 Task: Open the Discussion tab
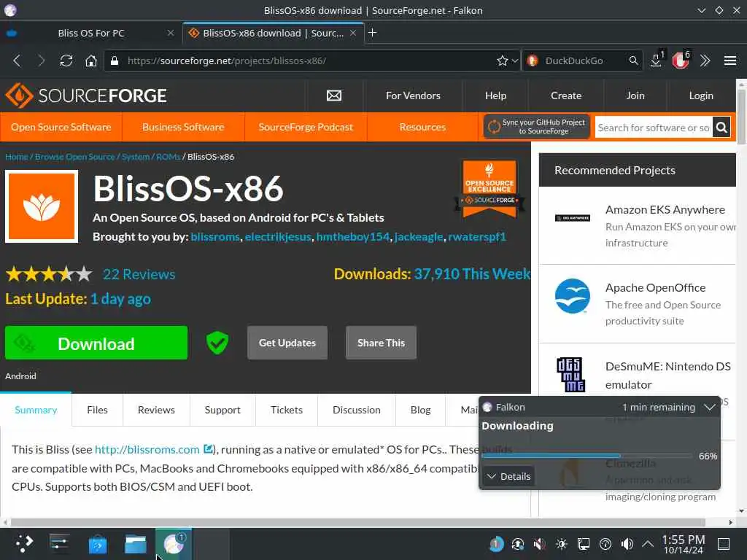pyautogui.click(x=356, y=410)
